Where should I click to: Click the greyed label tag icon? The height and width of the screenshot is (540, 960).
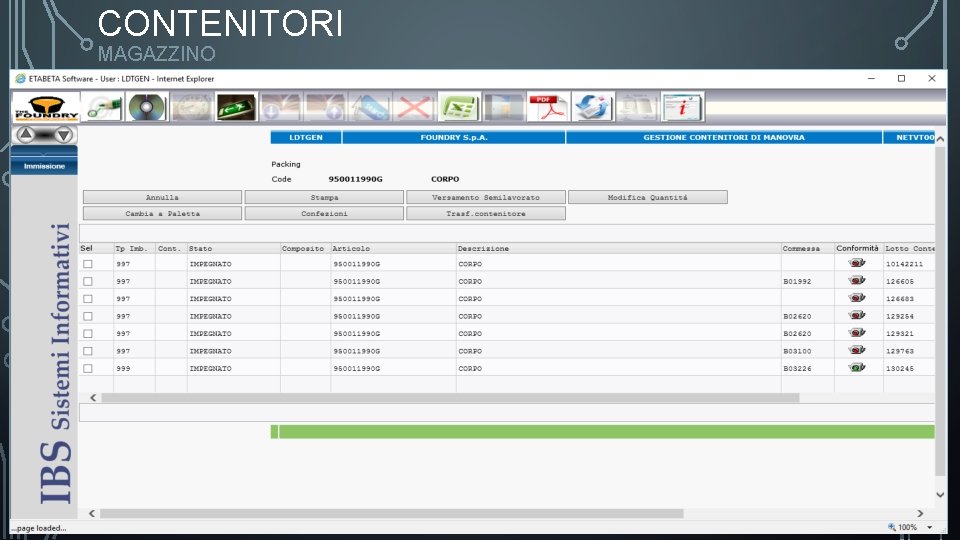click(369, 108)
